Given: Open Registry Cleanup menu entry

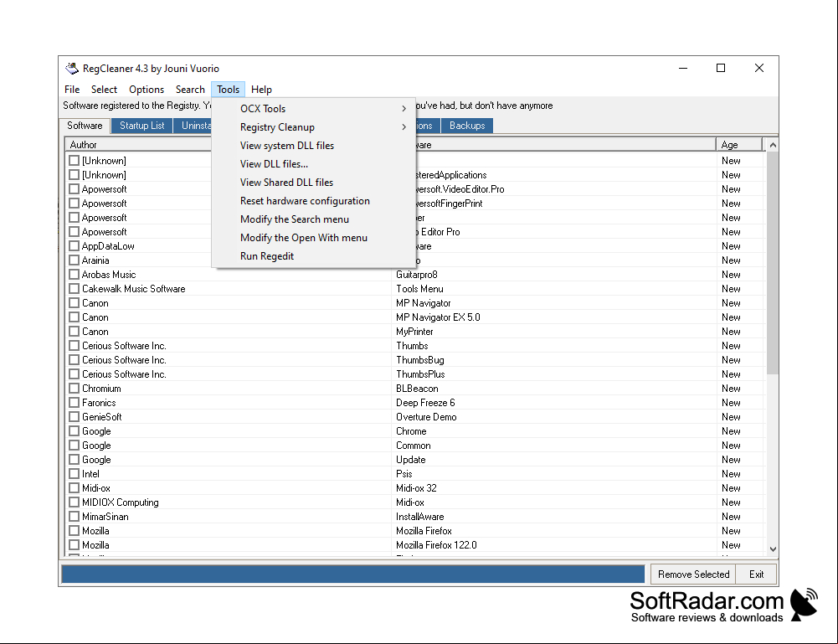Looking at the screenshot, I should pyautogui.click(x=313, y=127).
